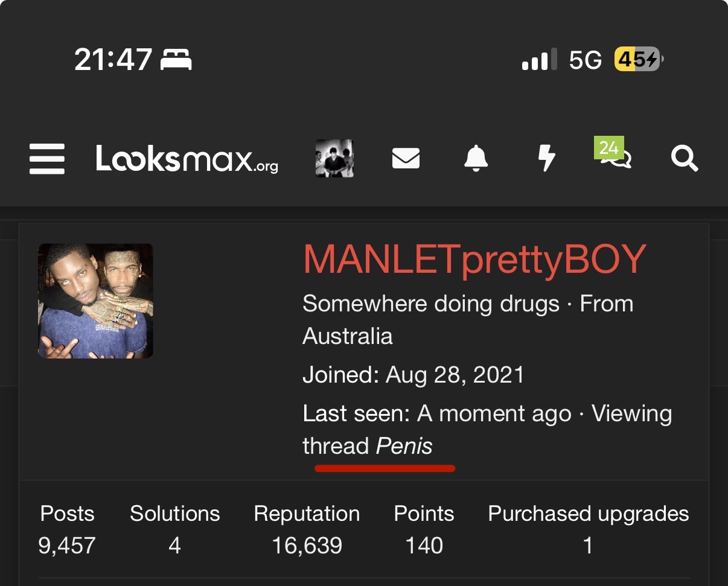Tap the Reputation count 16,639
Screen dimensions: 728x586
307,546
